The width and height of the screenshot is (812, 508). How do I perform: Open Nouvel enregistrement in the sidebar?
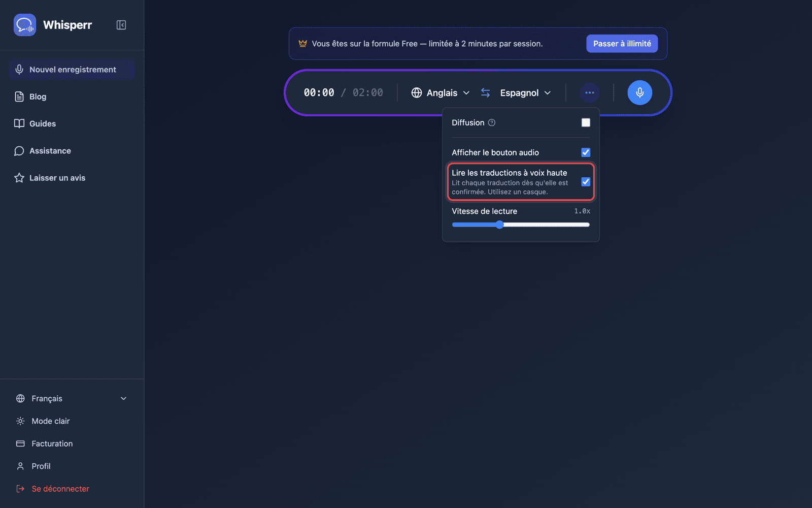(x=72, y=70)
